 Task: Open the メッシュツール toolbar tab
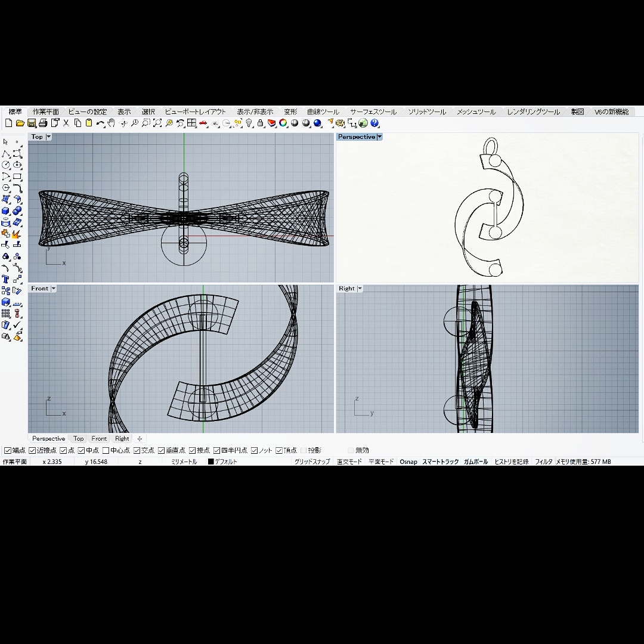click(x=476, y=112)
